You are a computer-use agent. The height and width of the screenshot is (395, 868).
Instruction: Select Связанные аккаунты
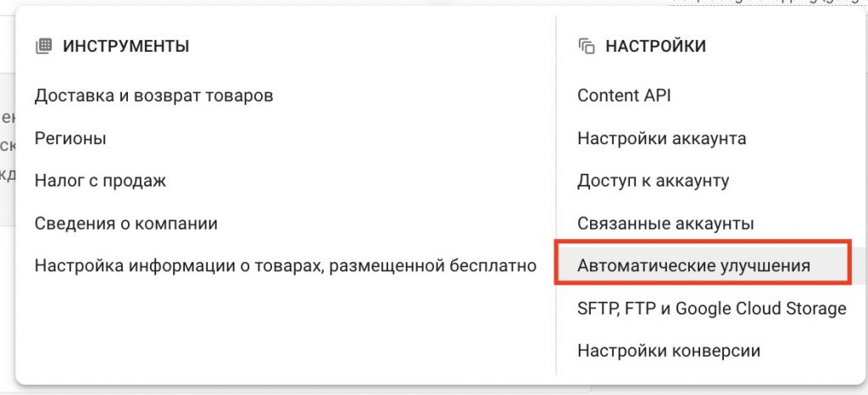(x=665, y=224)
